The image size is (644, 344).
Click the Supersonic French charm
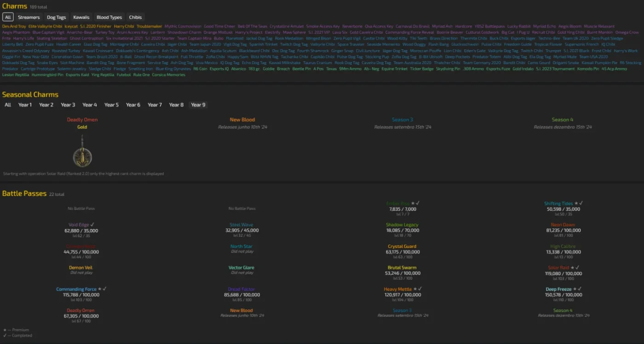coord(582,44)
